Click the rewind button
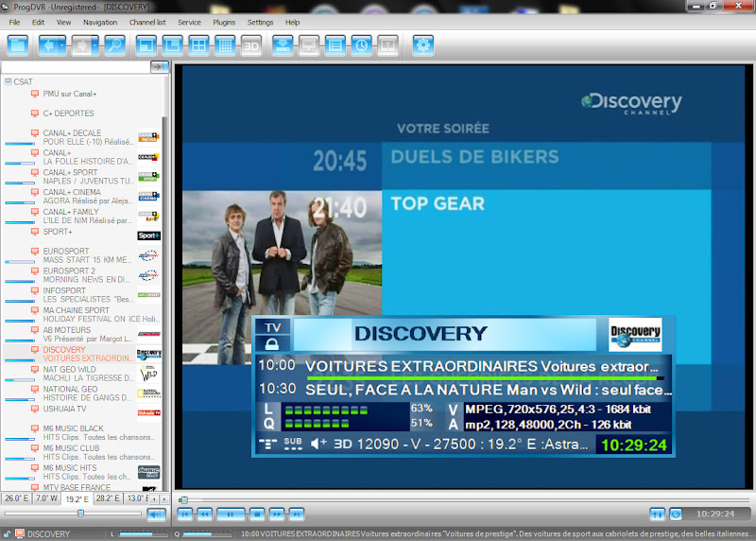The width and height of the screenshot is (756, 541). [205, 515]
